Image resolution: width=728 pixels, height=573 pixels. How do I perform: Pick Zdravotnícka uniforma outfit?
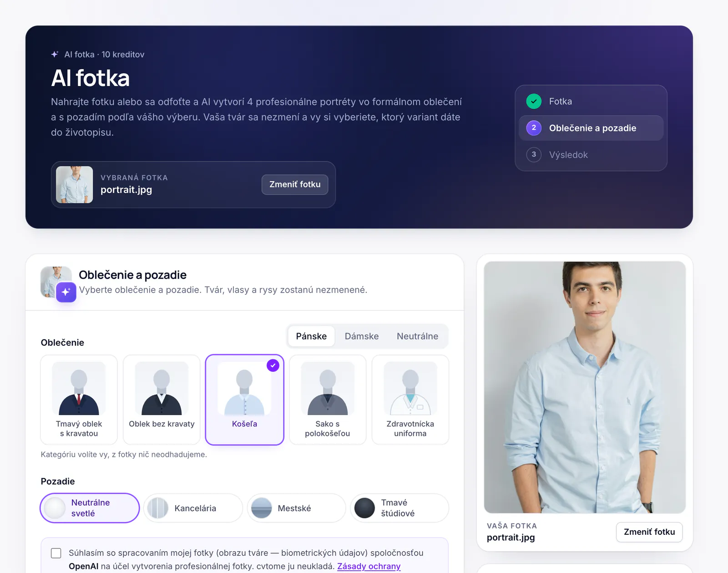pos(410,400)
